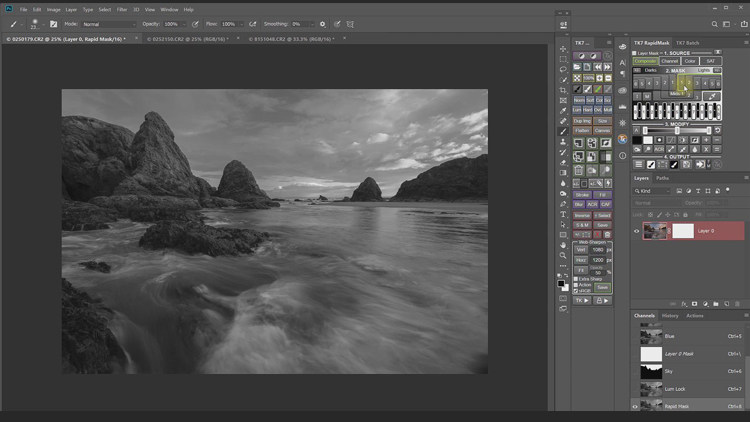
Task: Switch to the Paths tab
Action: pos(663,178)
